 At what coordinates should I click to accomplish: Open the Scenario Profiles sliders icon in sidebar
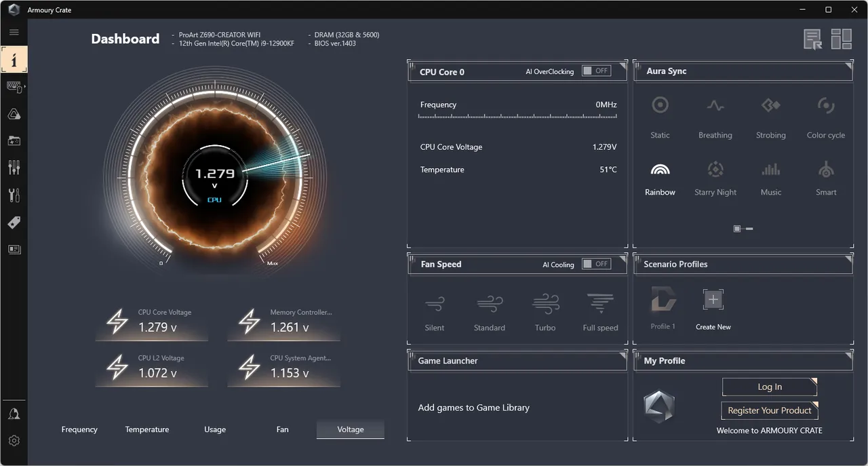point(14,167)
